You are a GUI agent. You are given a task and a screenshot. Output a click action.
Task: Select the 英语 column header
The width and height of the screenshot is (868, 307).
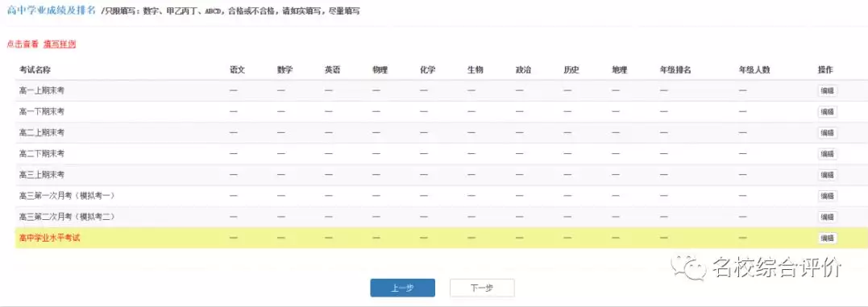coord(333,69)
